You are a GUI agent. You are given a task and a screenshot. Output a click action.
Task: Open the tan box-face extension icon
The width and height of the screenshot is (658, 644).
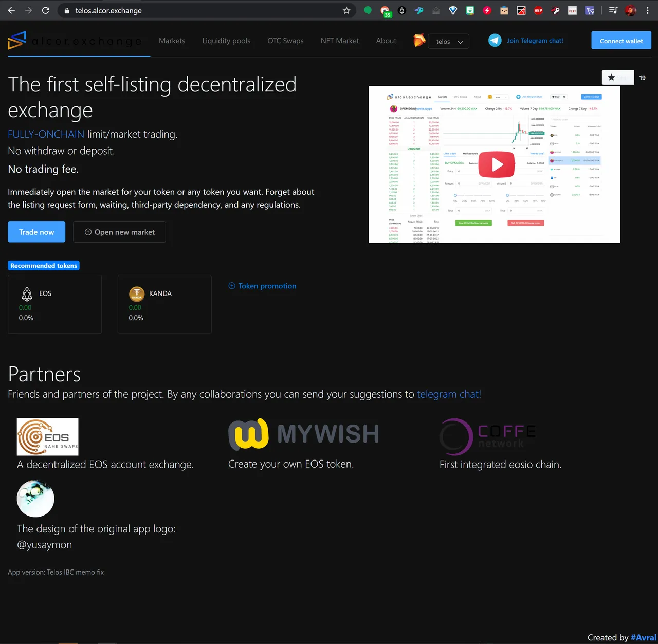pos(504,10)
